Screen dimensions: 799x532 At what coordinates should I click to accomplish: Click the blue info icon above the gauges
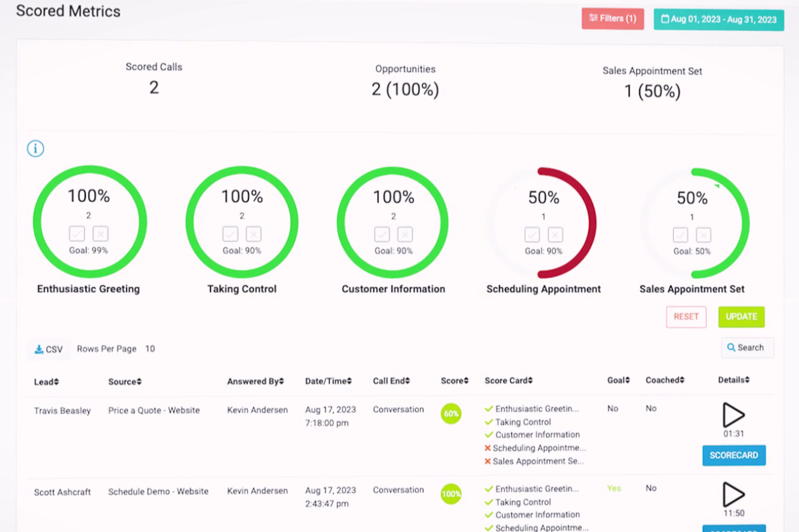[x=35, y=148]
